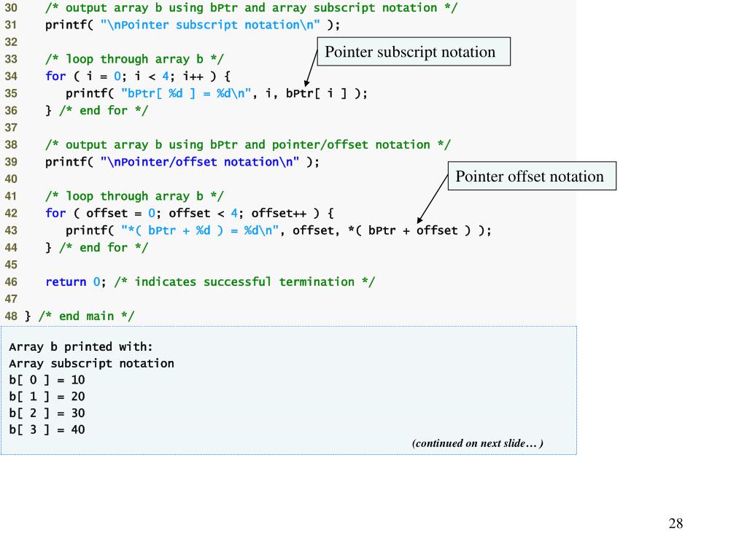Image resolution: width=747 pixels, height=560 pixels.
Task: Click the "loop through array b" comment on line 41
Action: [134, 196]
